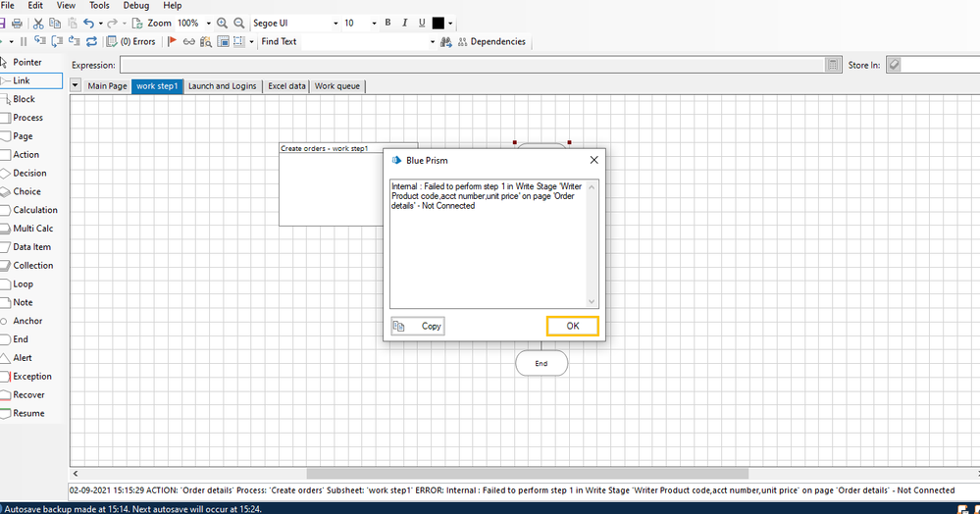This screenshot has height=514, width=980.
Task: Toggle Underline formatting
Action: point(421,23)
